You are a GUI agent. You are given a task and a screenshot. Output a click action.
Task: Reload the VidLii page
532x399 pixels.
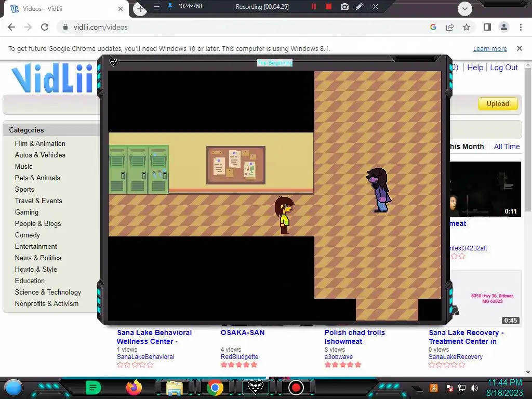pos(45,27)
